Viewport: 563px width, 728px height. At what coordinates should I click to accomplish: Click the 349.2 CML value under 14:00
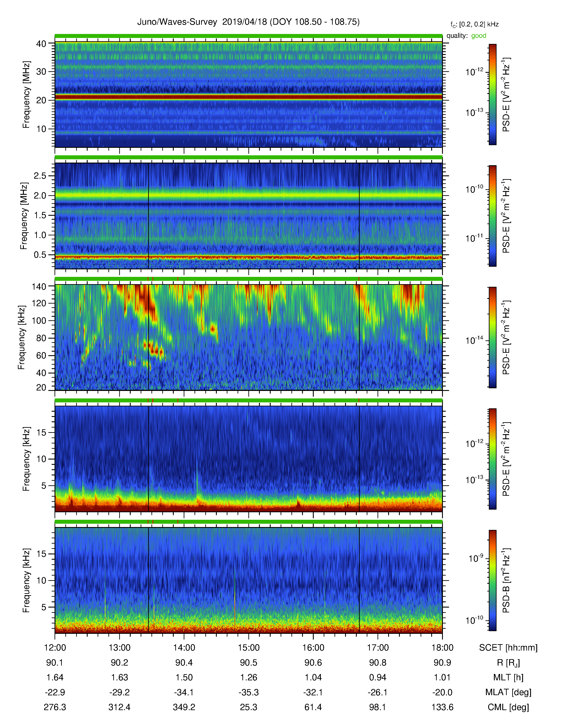coord(184,707)
